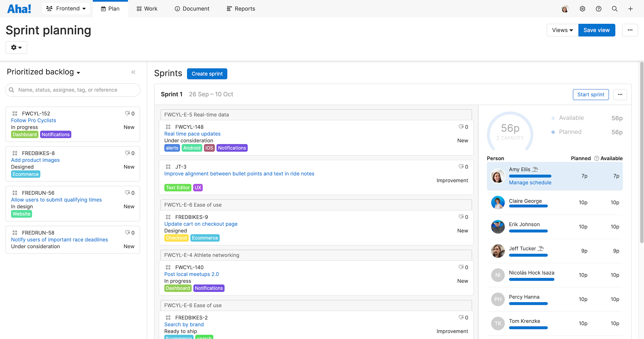Viewport: 644px width, 339px height.
Task: Open the customization gear dropdown below Sprint planning
Action: click(16, 47)
